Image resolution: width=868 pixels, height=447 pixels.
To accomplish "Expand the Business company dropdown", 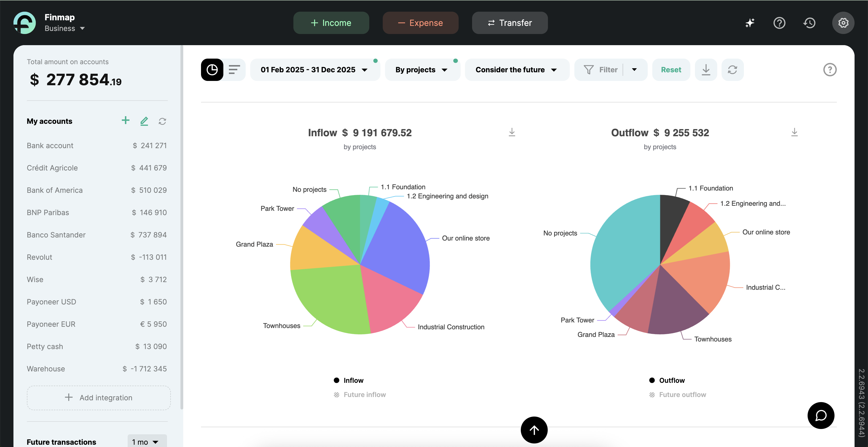I will (x=65, y=28).
